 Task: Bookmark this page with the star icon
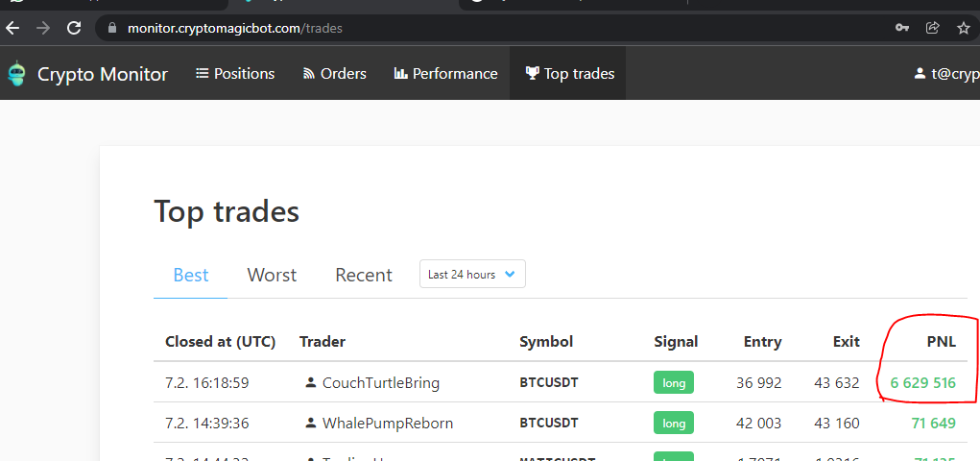tap(964, 28)
